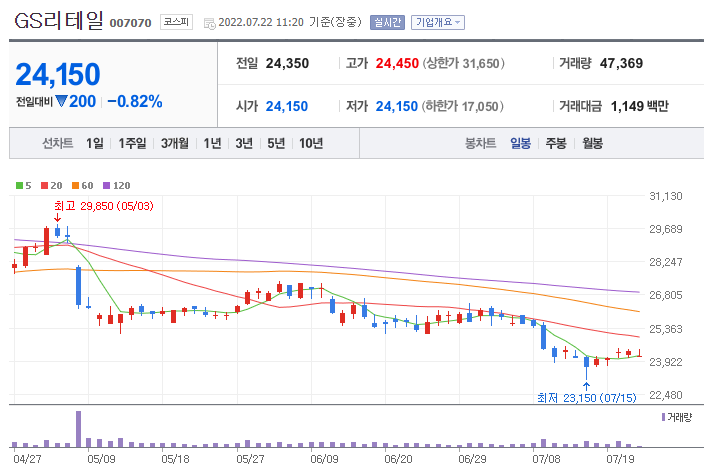
Task: Select the 1년 line chart tab
Action: pyautogui.click(x=212, y=143)
